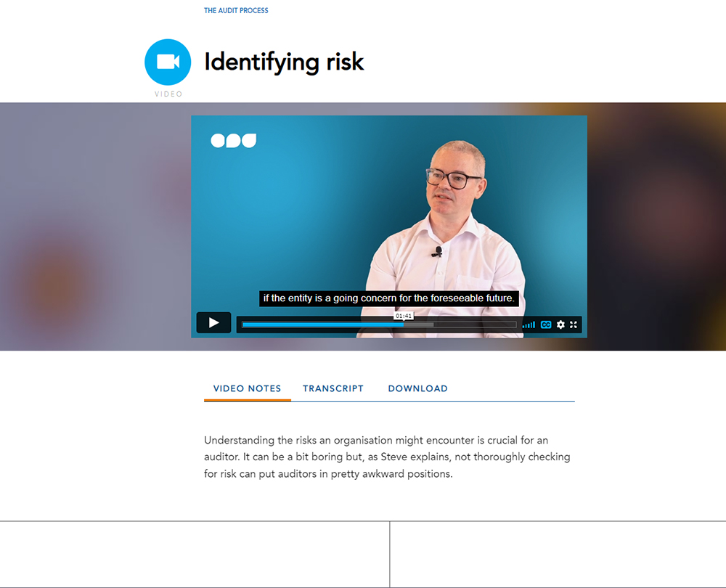Follow The Audit Process breadcrumb link

pyautogui.click(x=236, y=10)
